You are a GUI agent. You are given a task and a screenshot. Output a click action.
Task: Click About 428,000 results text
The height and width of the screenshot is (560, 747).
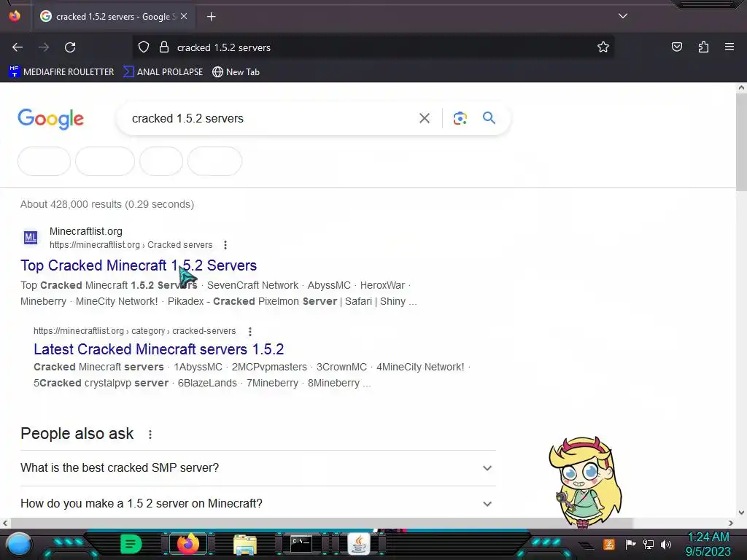coord(107,204)
